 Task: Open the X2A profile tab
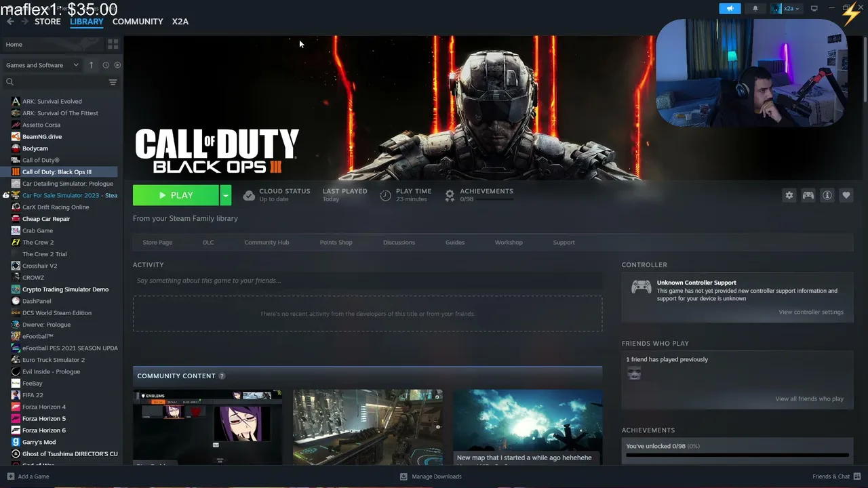[x=180, y=22]
